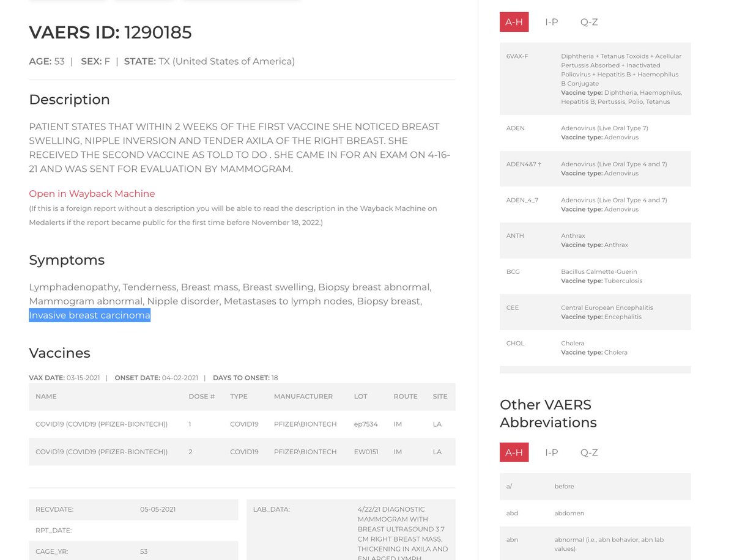Click the VAERS ID 1290185 heading
The image size is (734, 560).
pyautogui.click(x=110, y=32)
